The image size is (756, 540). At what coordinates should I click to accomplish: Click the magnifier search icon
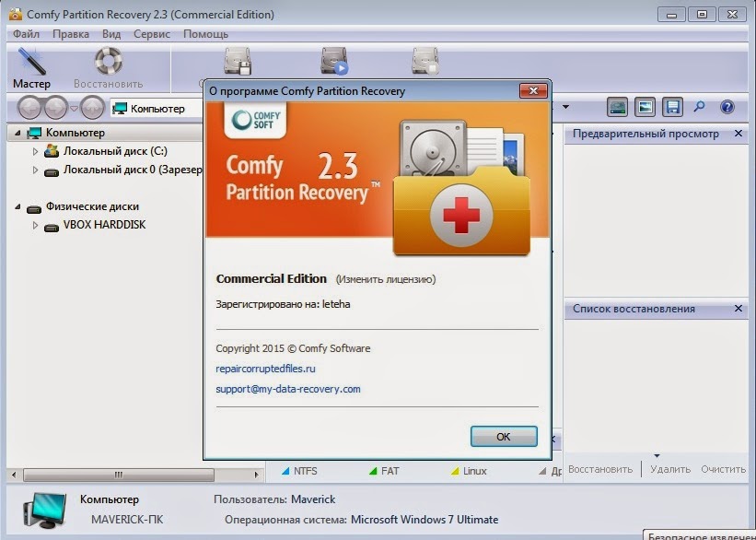click(699, 107)
